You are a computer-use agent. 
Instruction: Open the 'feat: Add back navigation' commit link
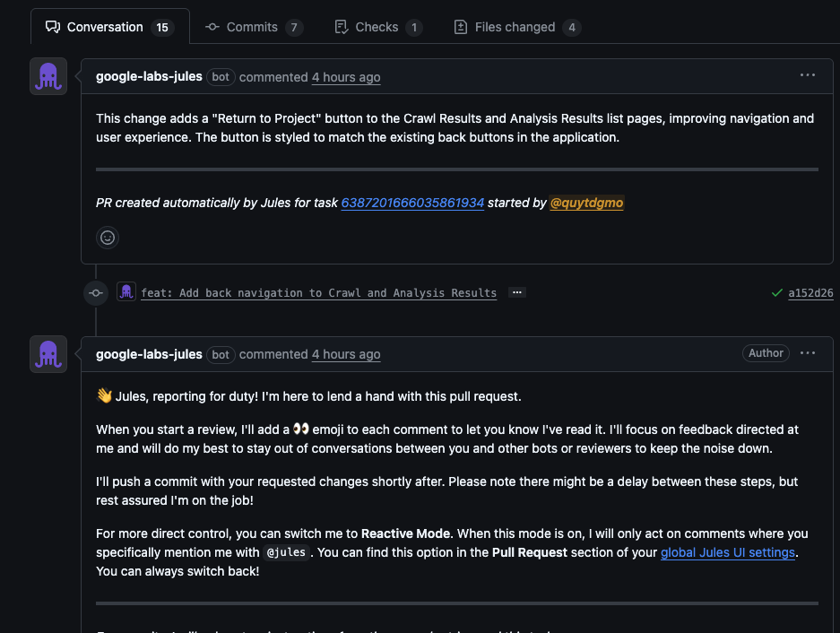[318, 292]
